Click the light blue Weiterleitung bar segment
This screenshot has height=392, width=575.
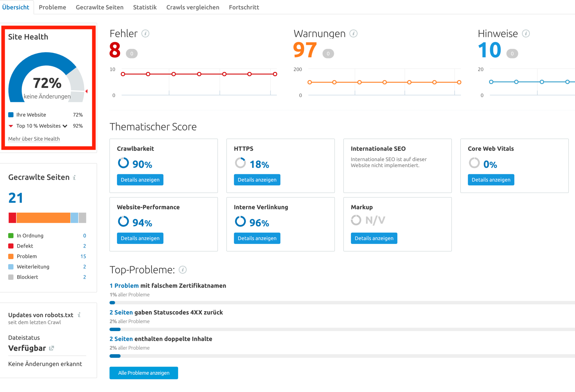coord(74,218)
